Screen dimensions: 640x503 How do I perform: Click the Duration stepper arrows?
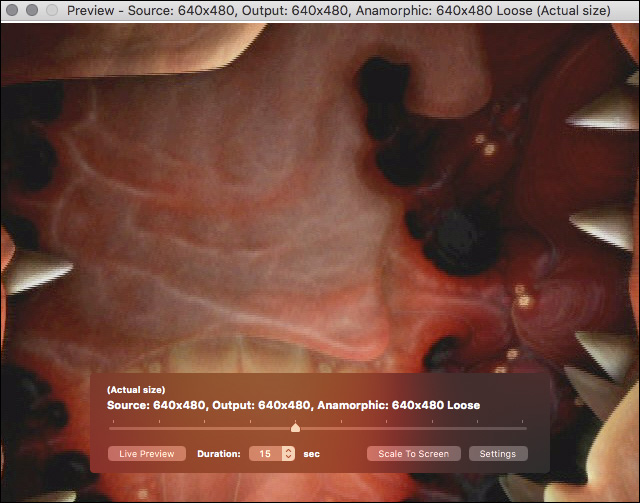(x=288, y=454)
